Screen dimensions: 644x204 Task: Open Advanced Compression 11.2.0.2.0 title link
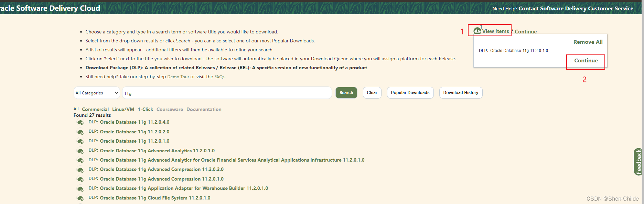[162, 169]
